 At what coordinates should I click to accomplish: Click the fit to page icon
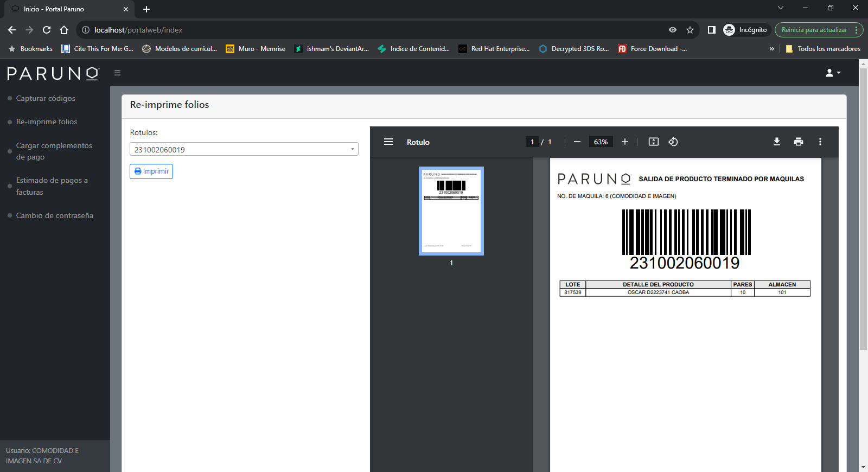[x=654, y=142]
